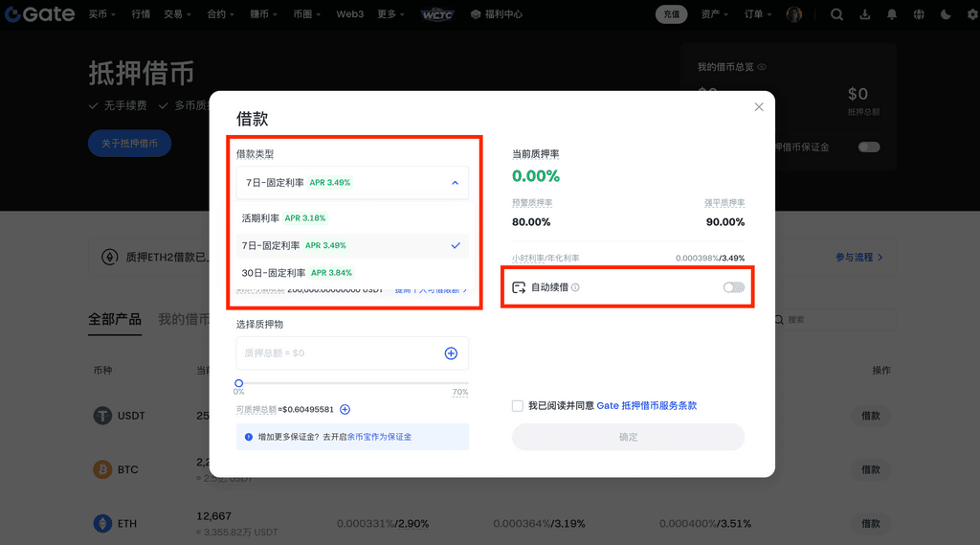Check the 我已阅读并同意 agreement checkbox
Viewport: 980px width, 545px height.
(x=518, y=406)
